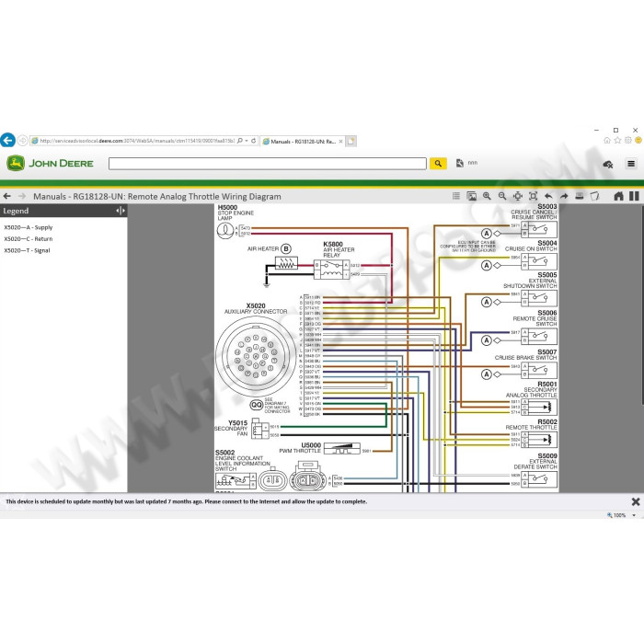Collapse the Legend panel with splitter arrows
The width and height of the screenshot is (644, 644).
click(x=121, y=211)
